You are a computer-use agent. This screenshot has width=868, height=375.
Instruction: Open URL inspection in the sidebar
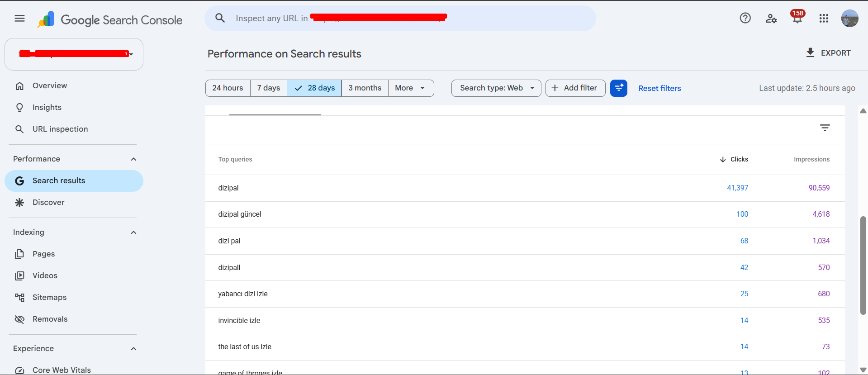tap(74, 129)
